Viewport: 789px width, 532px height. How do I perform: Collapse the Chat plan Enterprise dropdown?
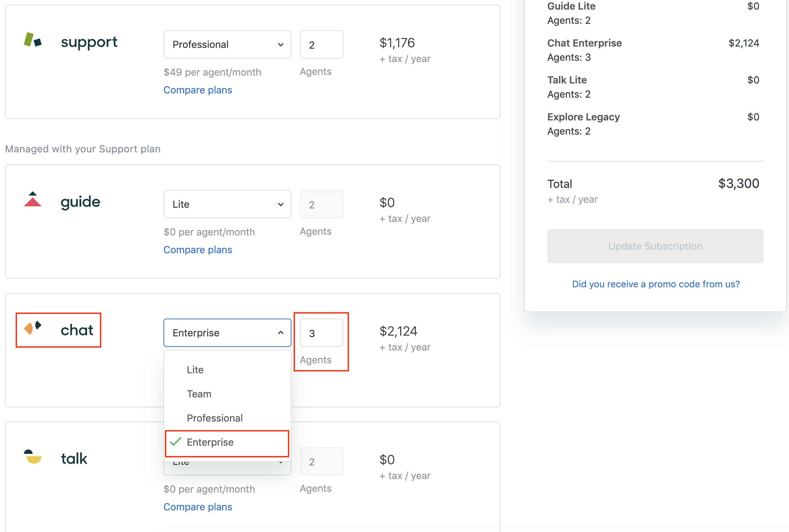pos(227,333)
